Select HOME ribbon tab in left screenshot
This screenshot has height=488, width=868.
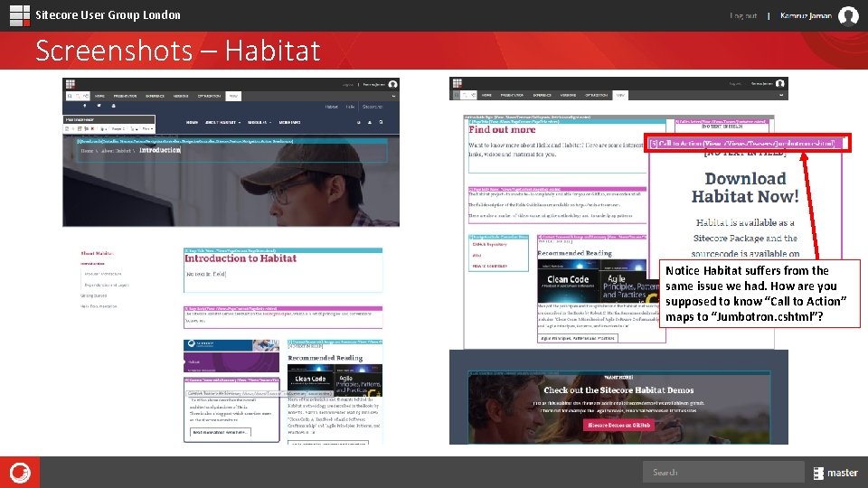(x=99, y=96)
